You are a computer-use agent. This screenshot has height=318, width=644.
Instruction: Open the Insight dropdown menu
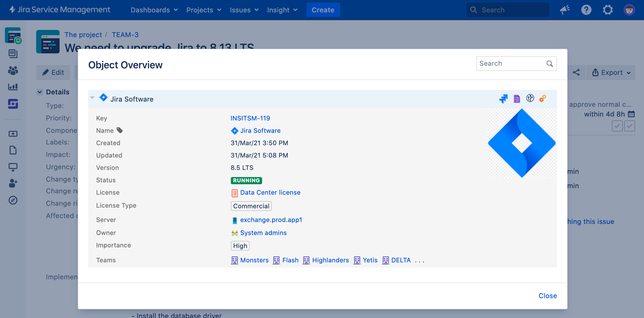tap(282, 10)
